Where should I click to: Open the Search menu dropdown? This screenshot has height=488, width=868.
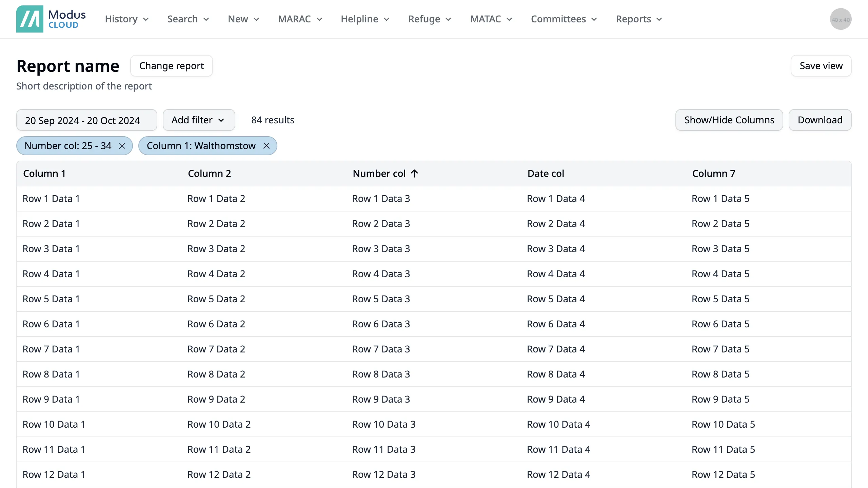tap(188, 19)
